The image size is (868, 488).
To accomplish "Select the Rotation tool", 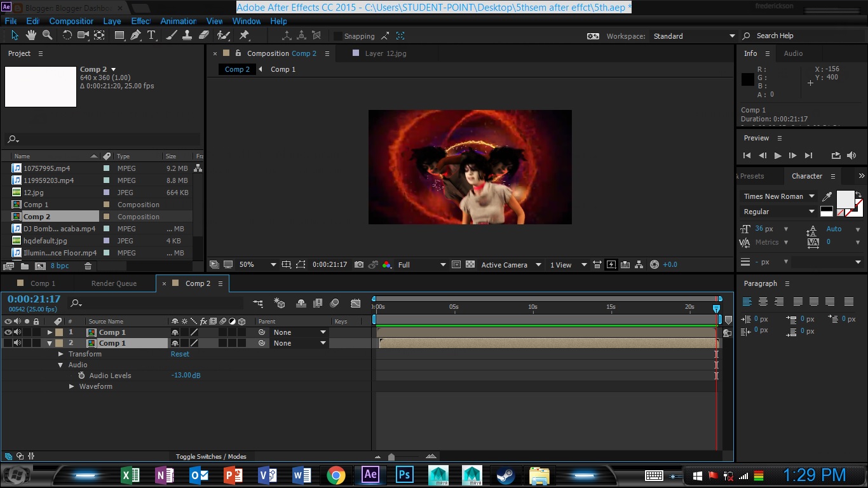I will click(x=67, y=36).
